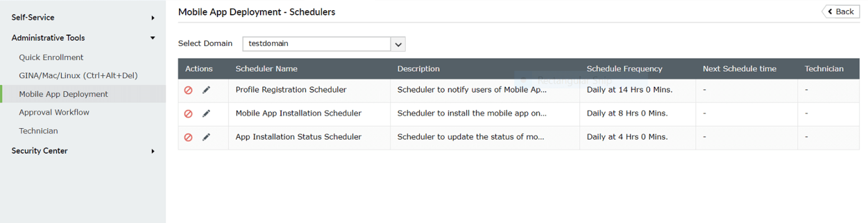868x223 pixels.
Task: Disable the Mobile App Installation Scheduler
Action: coord(188,114)
